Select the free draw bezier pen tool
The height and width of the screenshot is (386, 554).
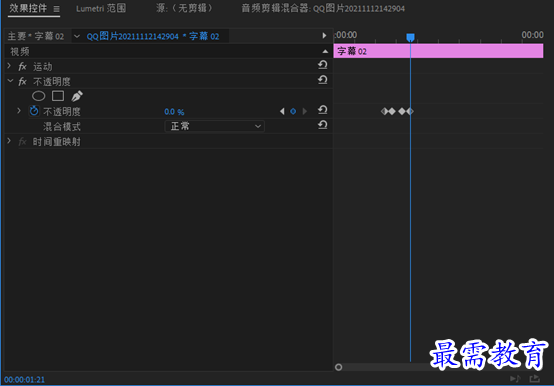[77, 96]
